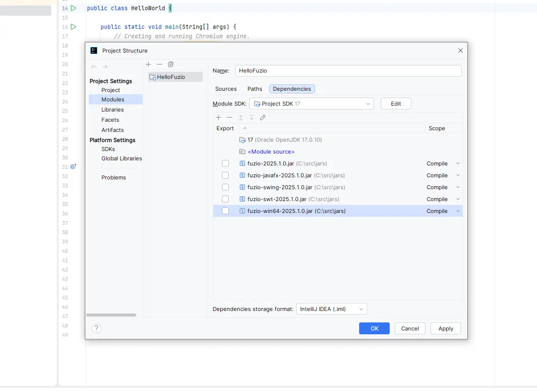
Task: Toggle export for fuzio-swing-2025.1.0.jar
Action: click(x=225, y=187)
